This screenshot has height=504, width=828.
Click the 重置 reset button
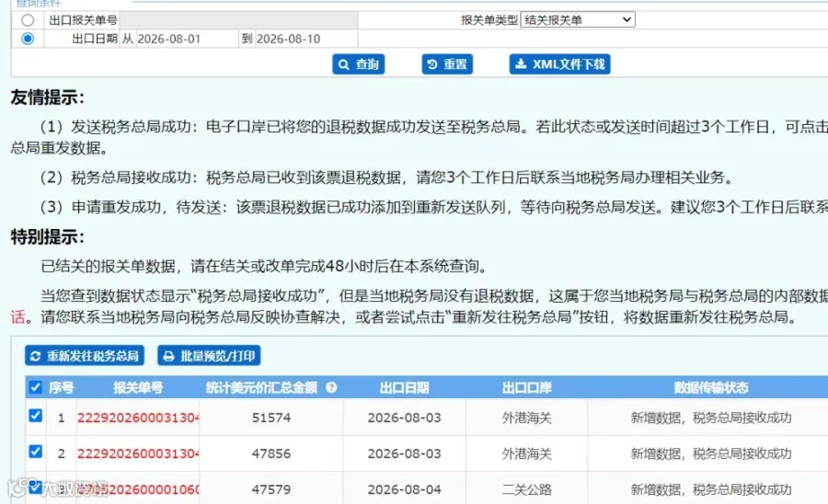[447, 64]
